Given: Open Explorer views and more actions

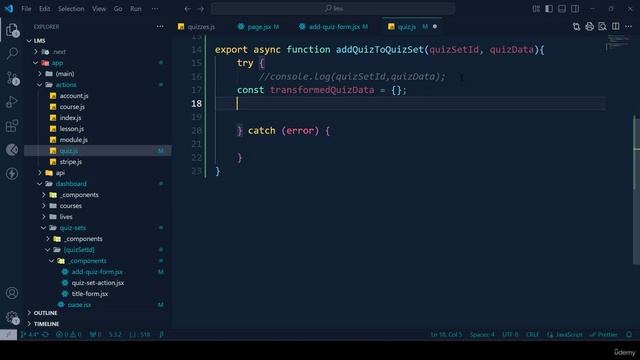Looking at the screenshot, I should point(160,27).
